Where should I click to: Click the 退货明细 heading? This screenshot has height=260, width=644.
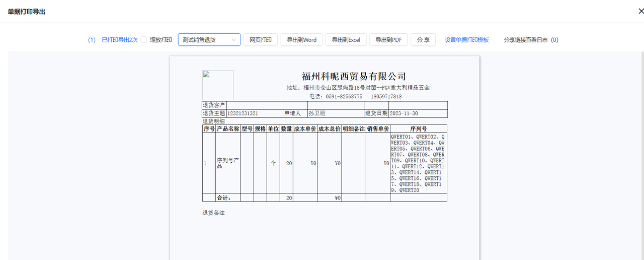214,121
